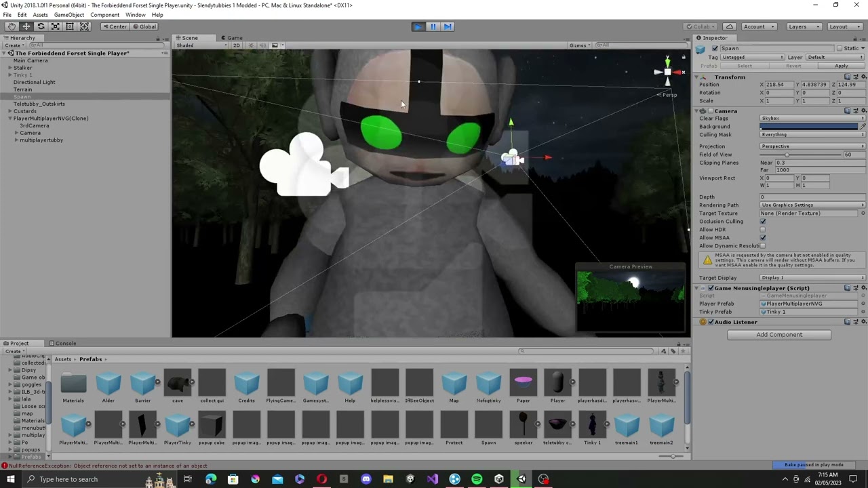Image resolution: width=868 pixels, height=488 pixels.
Task: Toggle Spawn object active checkbox
Action: pyautogui.click(x=715, y=49)
